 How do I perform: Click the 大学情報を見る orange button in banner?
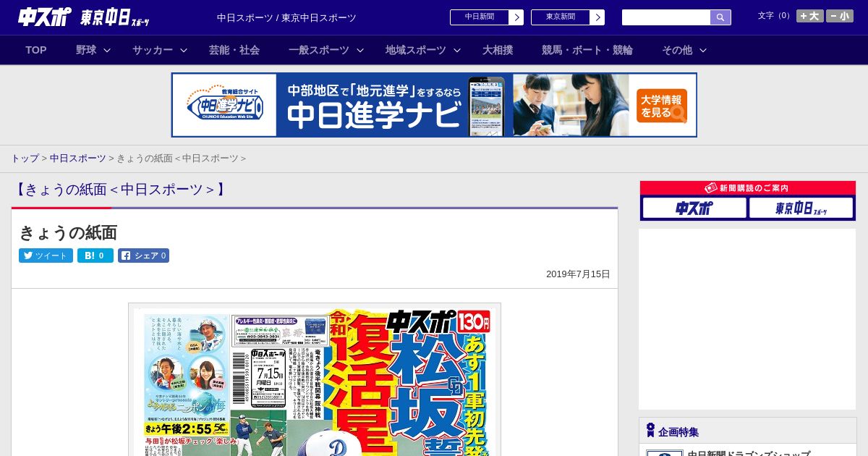click(662, 106)
